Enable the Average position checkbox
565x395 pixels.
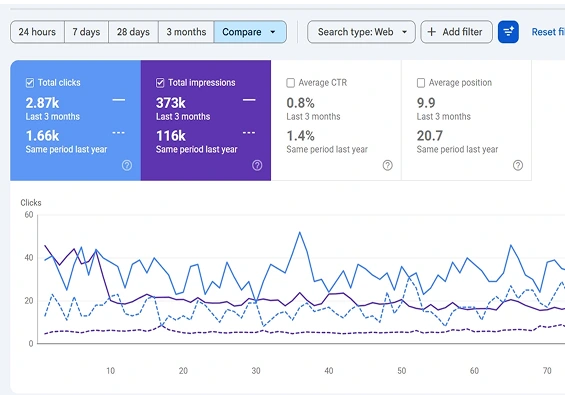(x=421, y=83)
